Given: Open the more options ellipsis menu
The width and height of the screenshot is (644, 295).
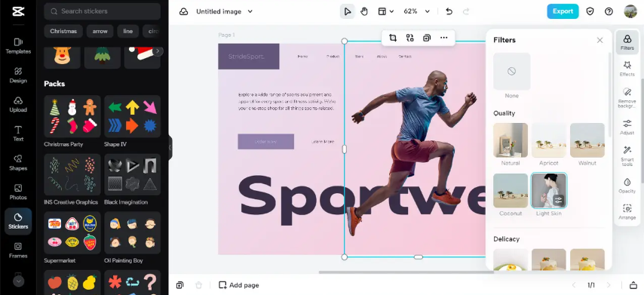Looking at the screenshot, I should [x=443, y=38].
